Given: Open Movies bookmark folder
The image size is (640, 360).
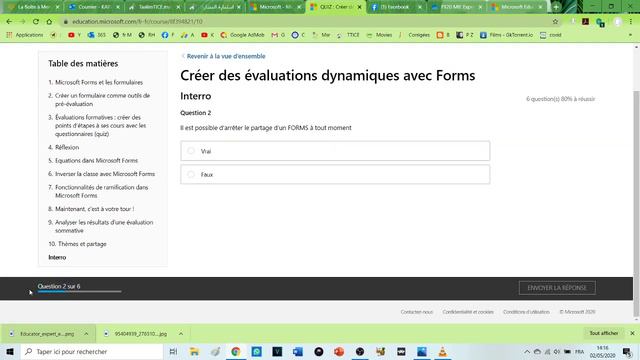Looking at the screenshot, I should [379, 35].
